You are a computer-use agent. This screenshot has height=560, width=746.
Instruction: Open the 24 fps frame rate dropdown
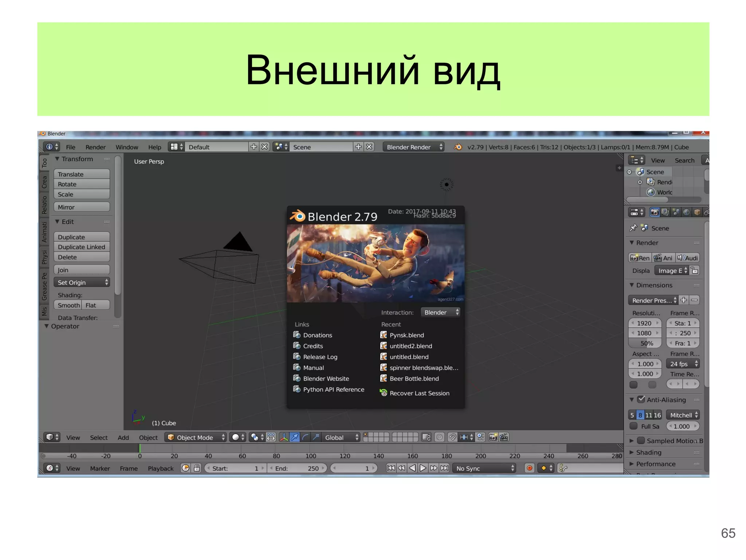point(683,364)
